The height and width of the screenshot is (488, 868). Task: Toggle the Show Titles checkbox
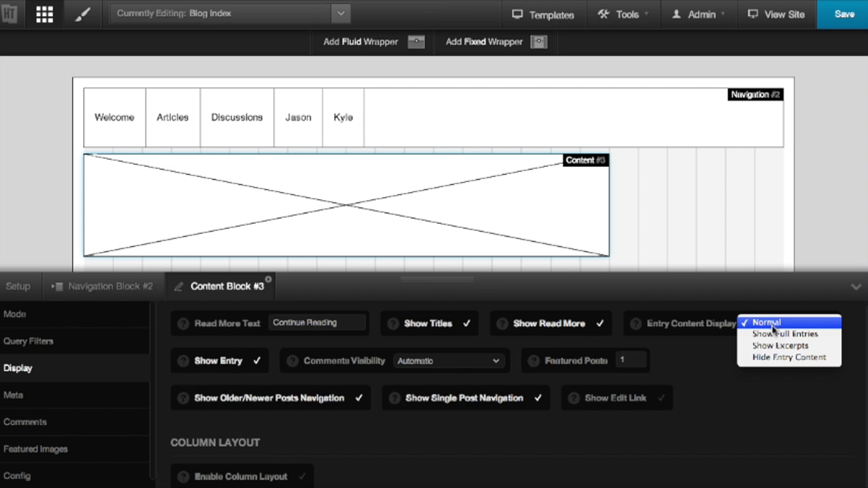tap(467, 323)
